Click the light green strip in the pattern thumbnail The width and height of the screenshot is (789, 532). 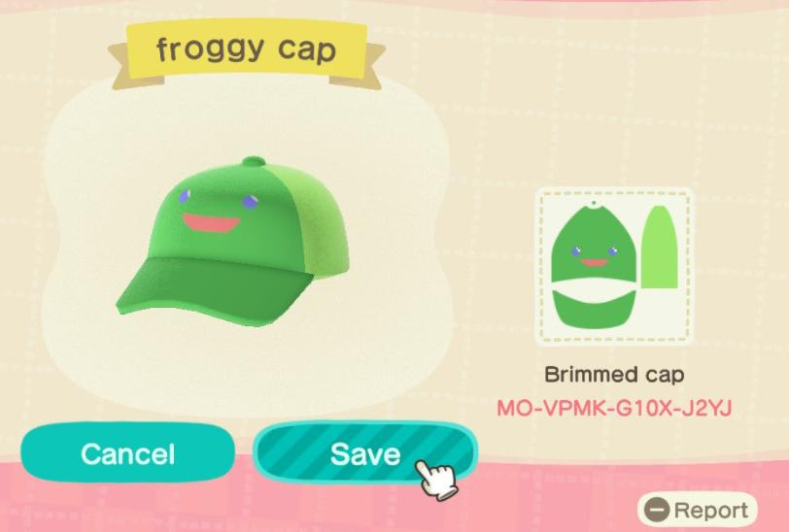pos(659,247)
